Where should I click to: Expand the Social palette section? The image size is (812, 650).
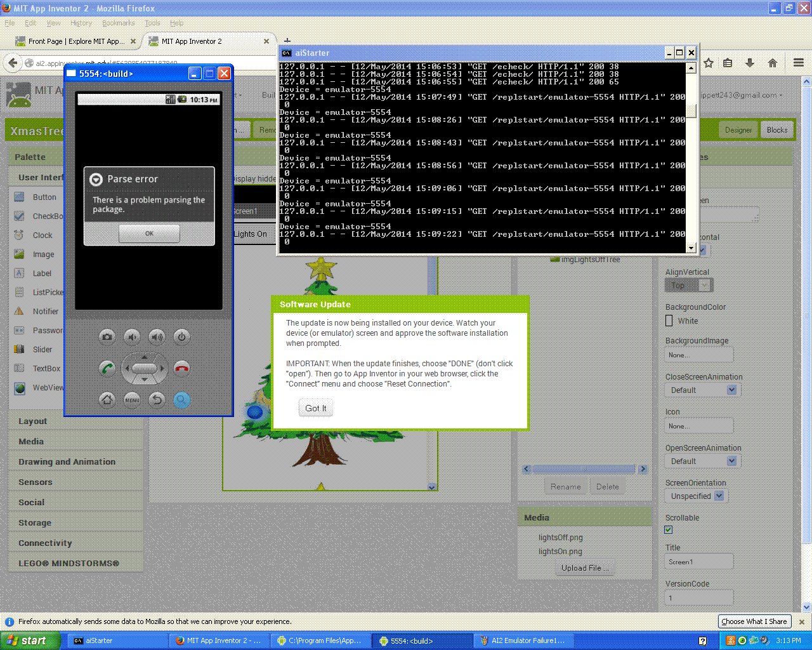pos(76,503)
